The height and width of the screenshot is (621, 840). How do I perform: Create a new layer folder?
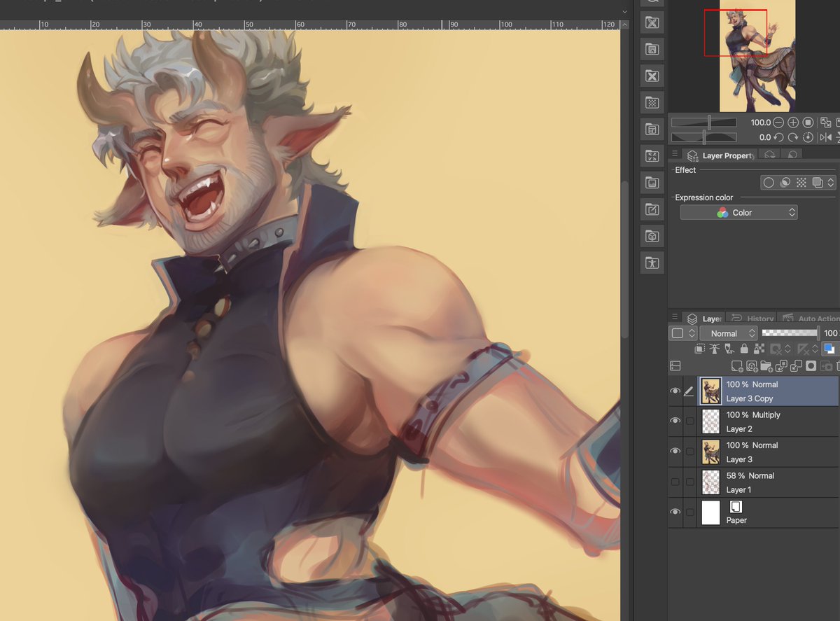(x=766, y=366)
